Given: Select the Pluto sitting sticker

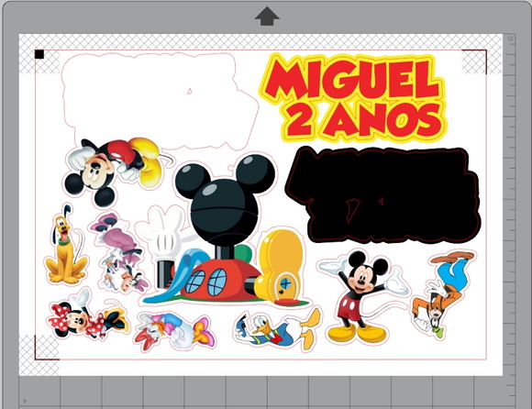Looking at the screenshot, I should click(66, 245).
